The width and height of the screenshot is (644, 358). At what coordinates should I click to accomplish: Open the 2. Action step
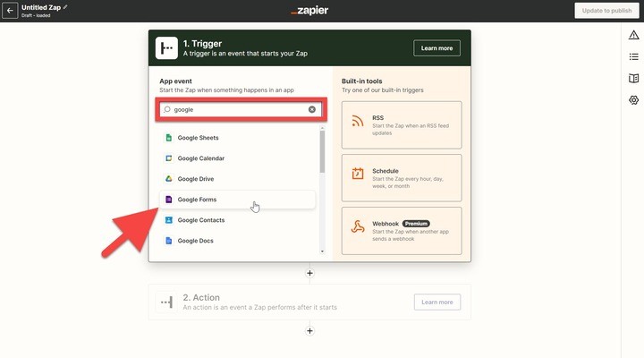pyautogui.click(x=309, y=303)
